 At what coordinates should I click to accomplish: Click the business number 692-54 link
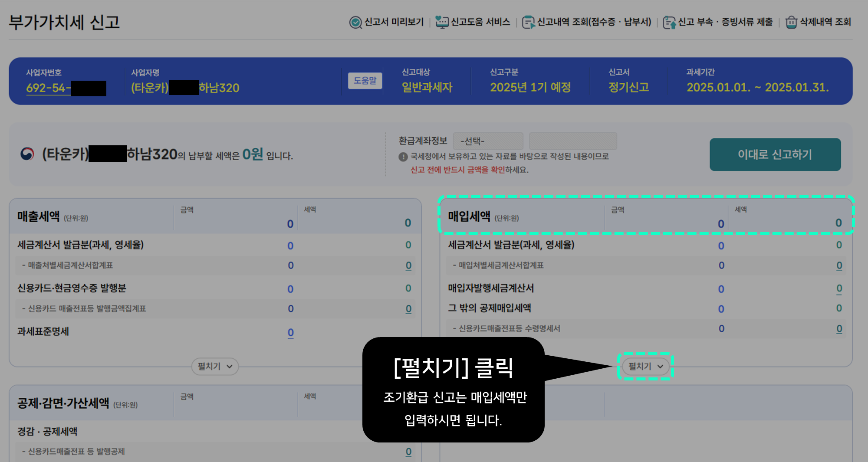(66, 88)
